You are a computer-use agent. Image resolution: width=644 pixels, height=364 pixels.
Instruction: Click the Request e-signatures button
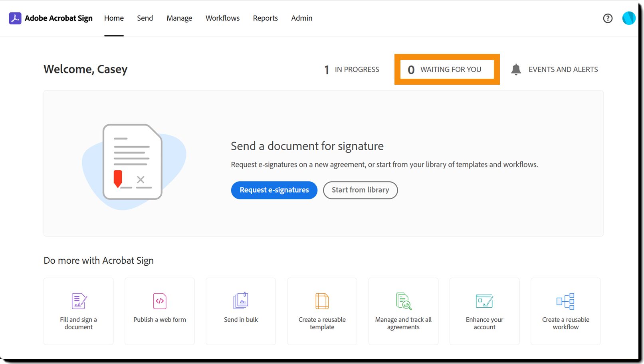(x=274, y=190)
